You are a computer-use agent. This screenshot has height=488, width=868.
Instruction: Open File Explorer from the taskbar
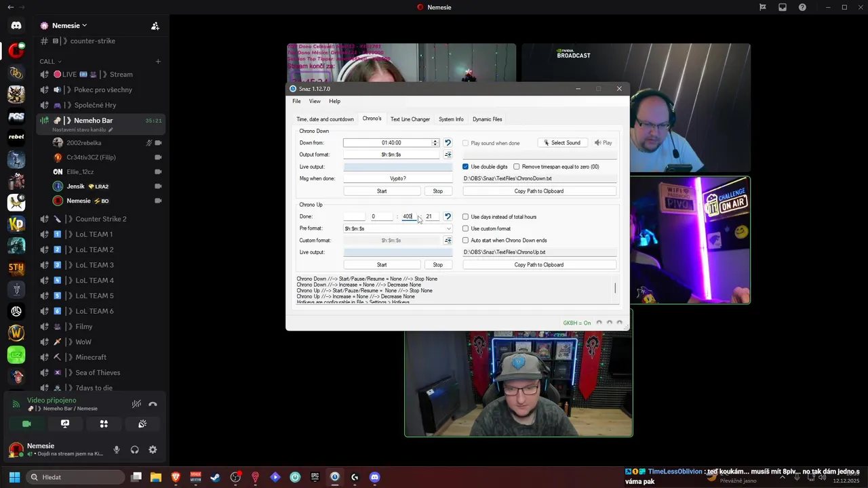[x=156, y=477]
